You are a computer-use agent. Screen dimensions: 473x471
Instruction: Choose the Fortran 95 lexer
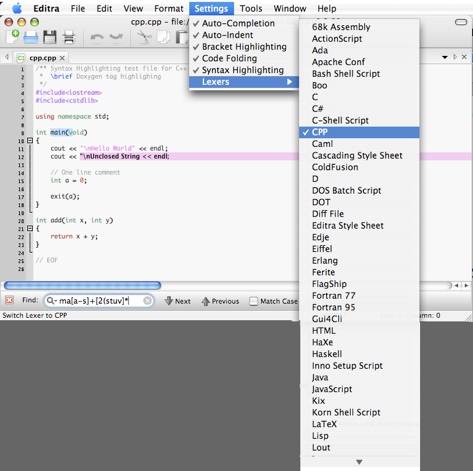coord(359,307)
